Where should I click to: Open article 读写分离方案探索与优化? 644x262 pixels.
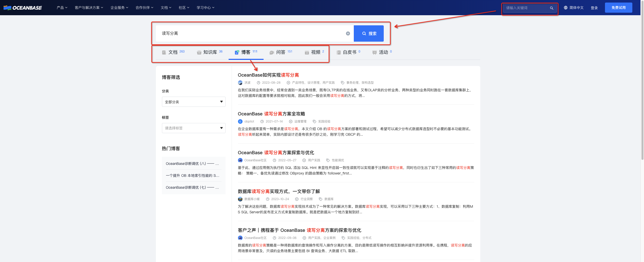(276, 153)
